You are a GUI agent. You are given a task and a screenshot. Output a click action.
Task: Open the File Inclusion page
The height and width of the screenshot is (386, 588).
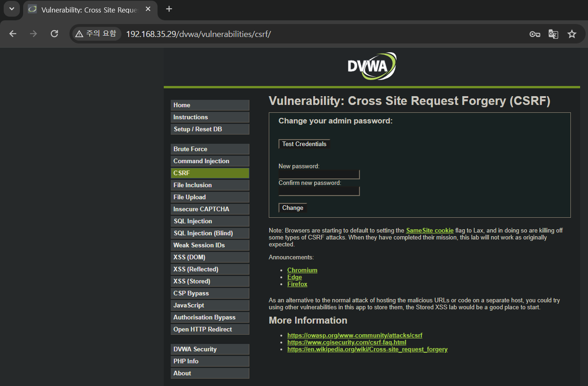click(210, 185)
